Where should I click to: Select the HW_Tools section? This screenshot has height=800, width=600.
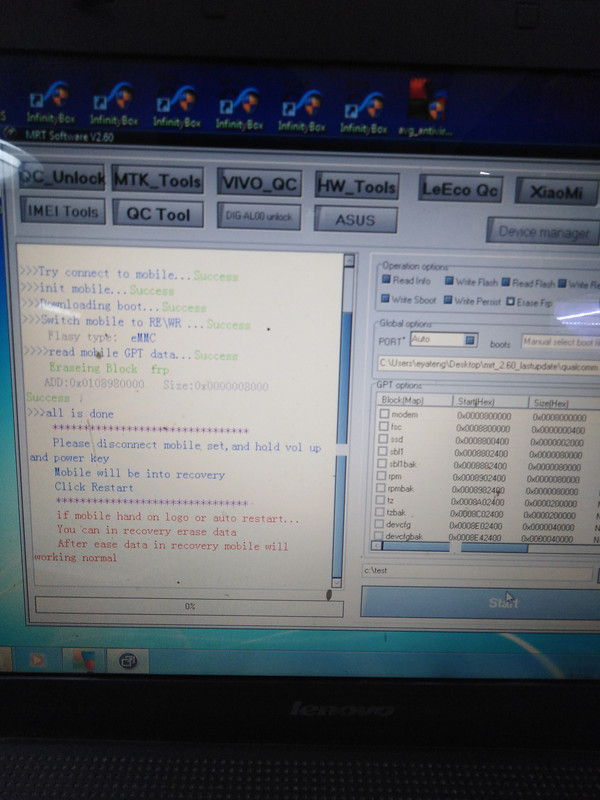click(357, 186)
